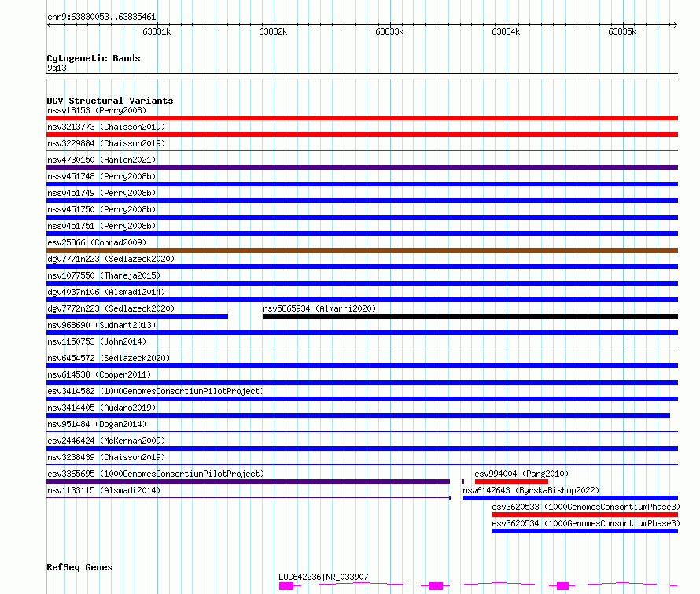Select variant label nsv968690 (Sudmant2013)
Viewport: 700px width, 594px height.
101,325
